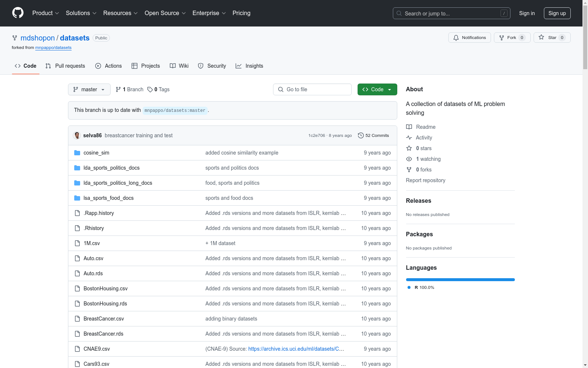Viewport: 588px width, 368px height.
Task: Click the tag icon next to Tags
Action: tap(150, 89)
